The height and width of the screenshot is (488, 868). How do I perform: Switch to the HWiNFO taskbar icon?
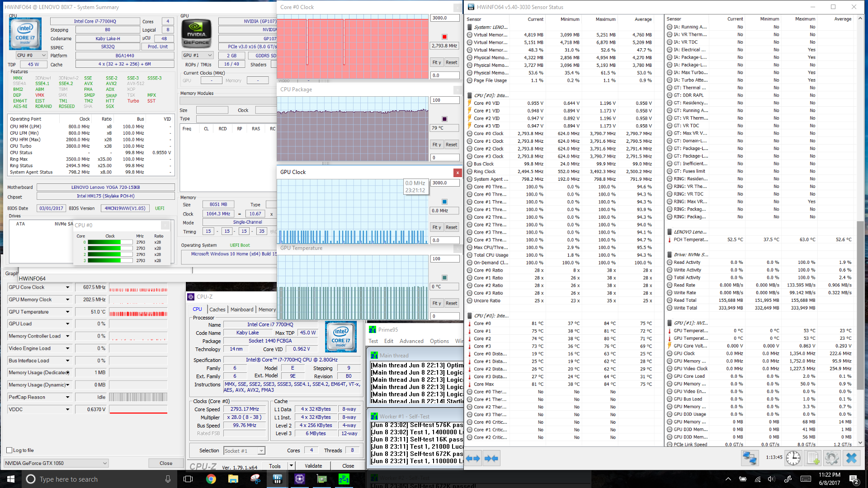pyautogui.click(x=278, y=479)
